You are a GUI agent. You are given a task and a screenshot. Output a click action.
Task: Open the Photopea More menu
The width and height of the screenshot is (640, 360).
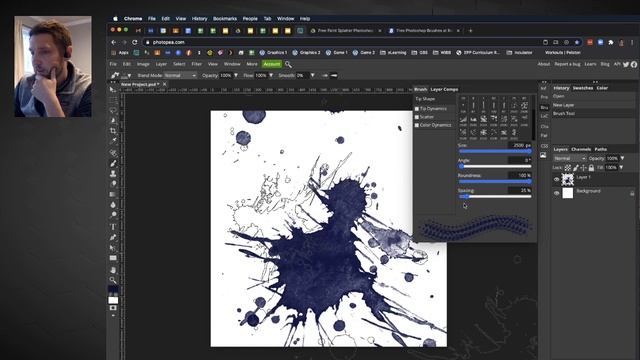point(252,64)
